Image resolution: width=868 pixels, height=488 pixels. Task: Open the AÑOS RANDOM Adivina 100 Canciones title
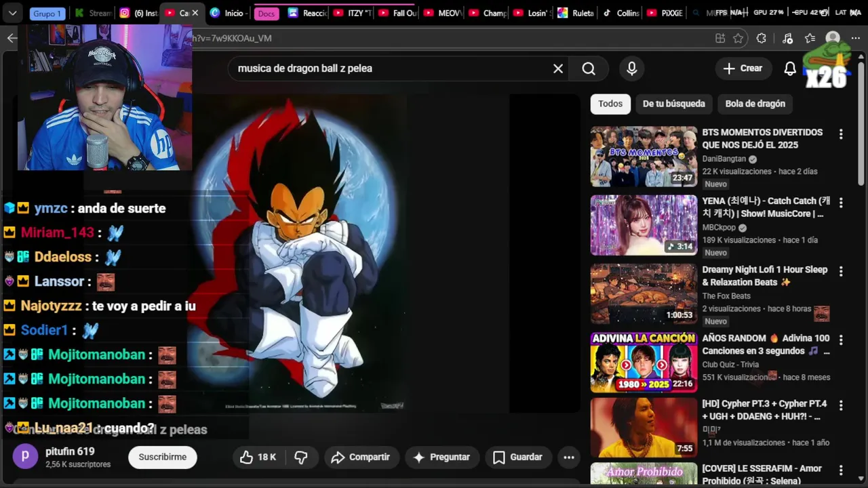click(766, 344)
